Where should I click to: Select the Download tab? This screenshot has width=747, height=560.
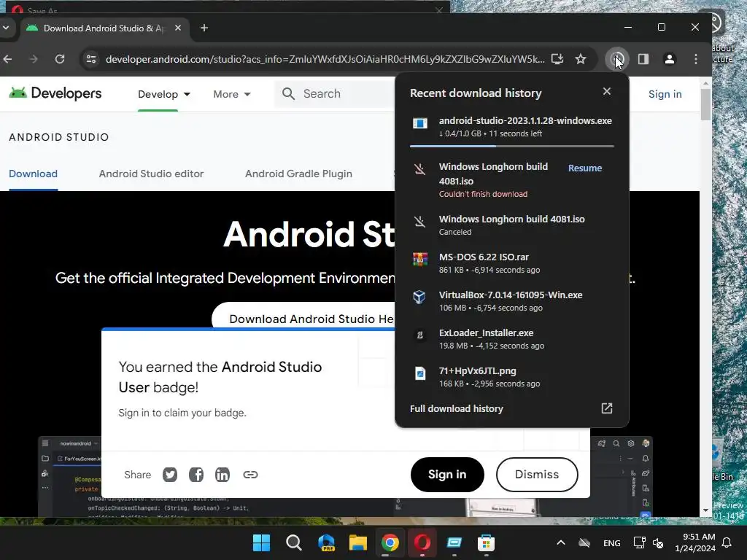point(33,174)
